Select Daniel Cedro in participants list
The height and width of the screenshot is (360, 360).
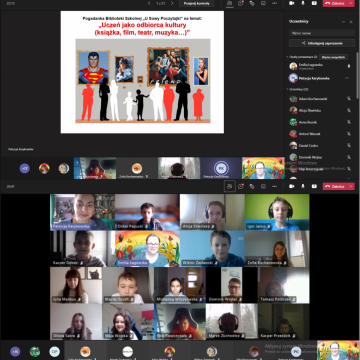tap(319, 146)
